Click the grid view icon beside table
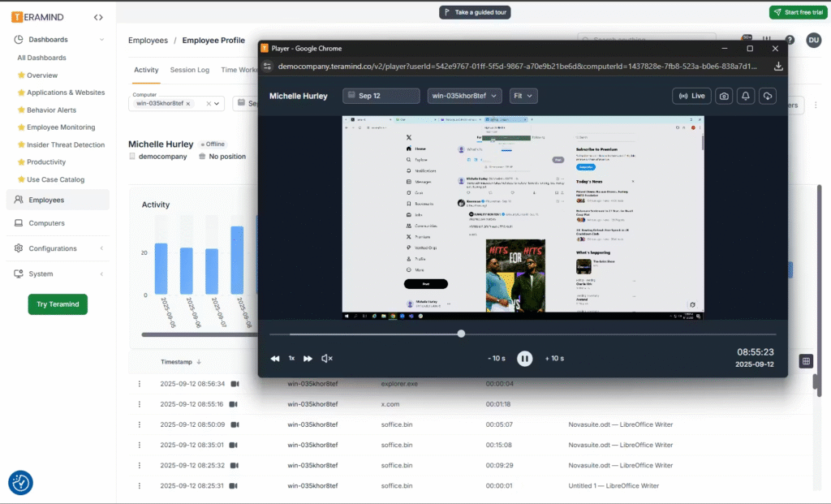The width and height of the screenshot is (831, 504). (805, 361)
